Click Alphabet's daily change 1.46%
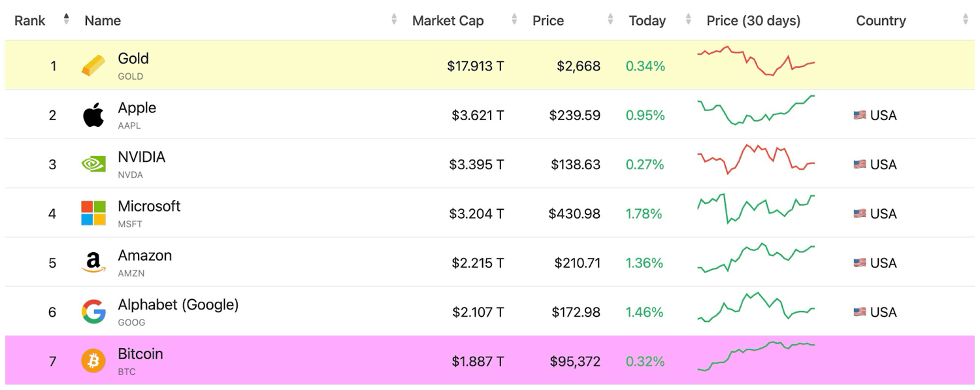This screenshot has height=390, width=980. tap(645, 312)
